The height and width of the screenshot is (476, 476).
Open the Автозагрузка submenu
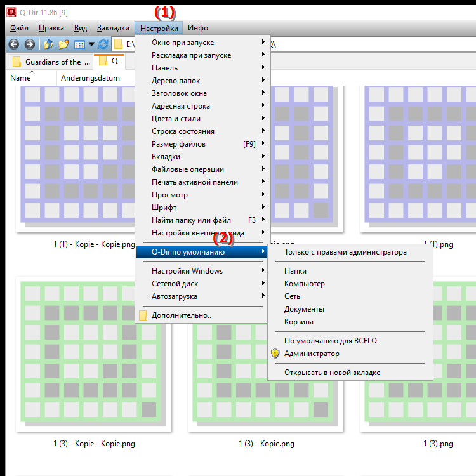click(x=202, y=296)
